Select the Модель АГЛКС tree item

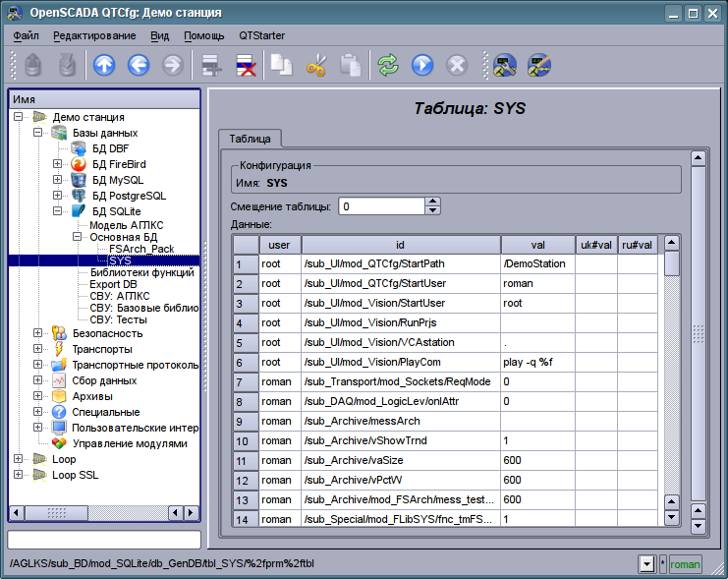[x=127, y=225]
